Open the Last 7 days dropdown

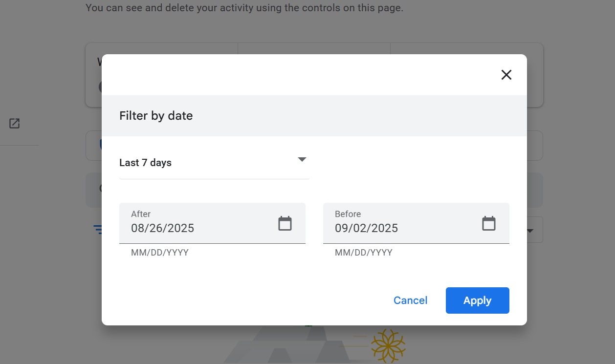[214, 162]
